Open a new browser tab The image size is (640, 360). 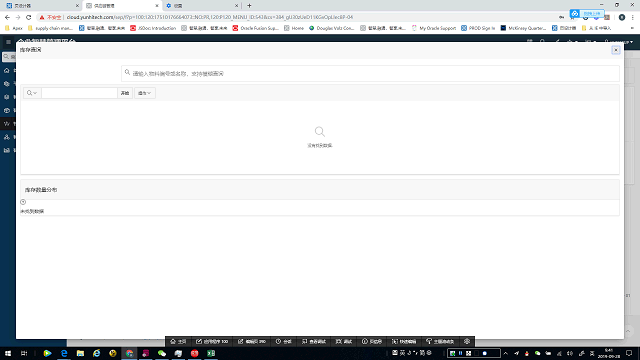pos(249,6)
